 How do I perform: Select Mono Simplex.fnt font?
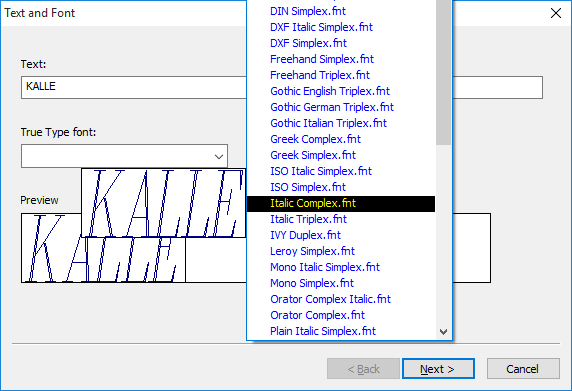[341, 283]
